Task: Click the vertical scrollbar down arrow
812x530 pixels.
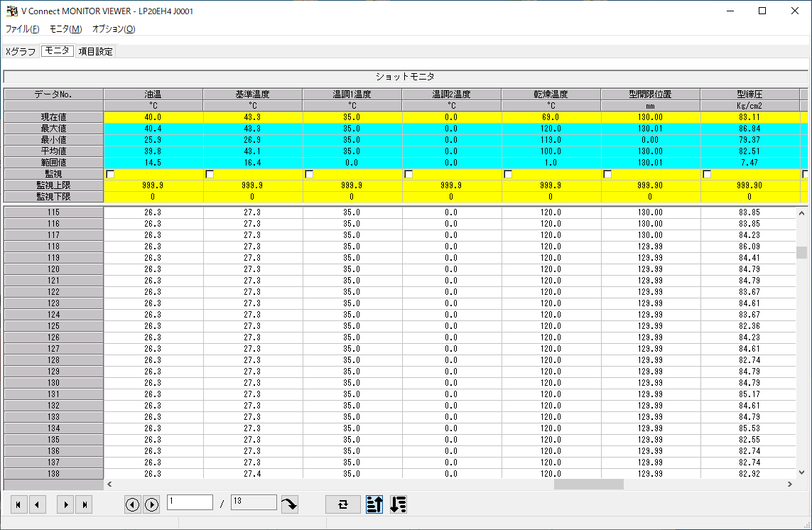Action: coord(801,472)
